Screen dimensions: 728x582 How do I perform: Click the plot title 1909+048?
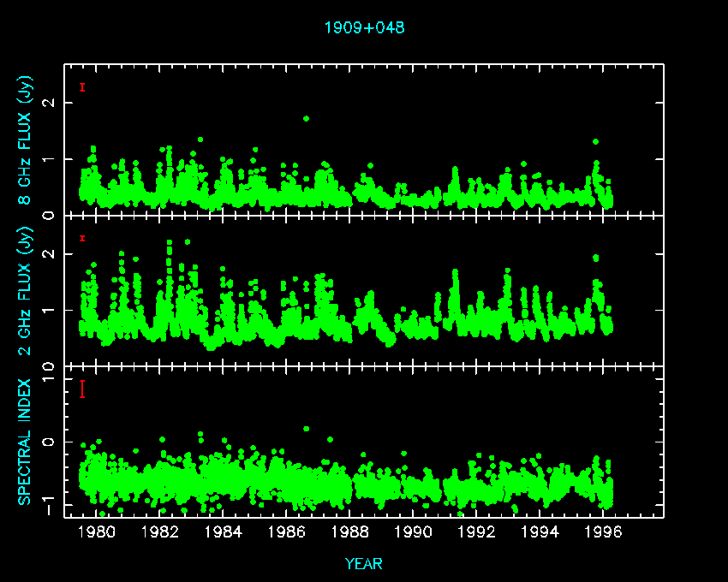point(364,27)
